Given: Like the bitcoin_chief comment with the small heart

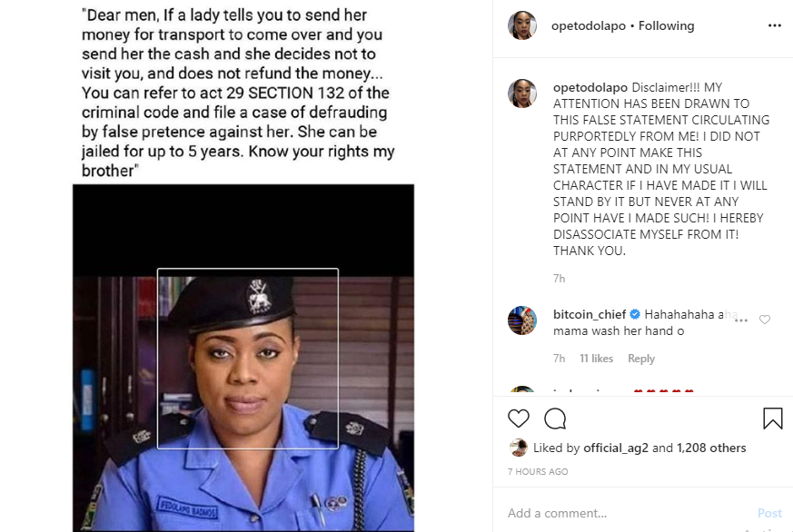Looking at the screenshot, I should [765, 320].
